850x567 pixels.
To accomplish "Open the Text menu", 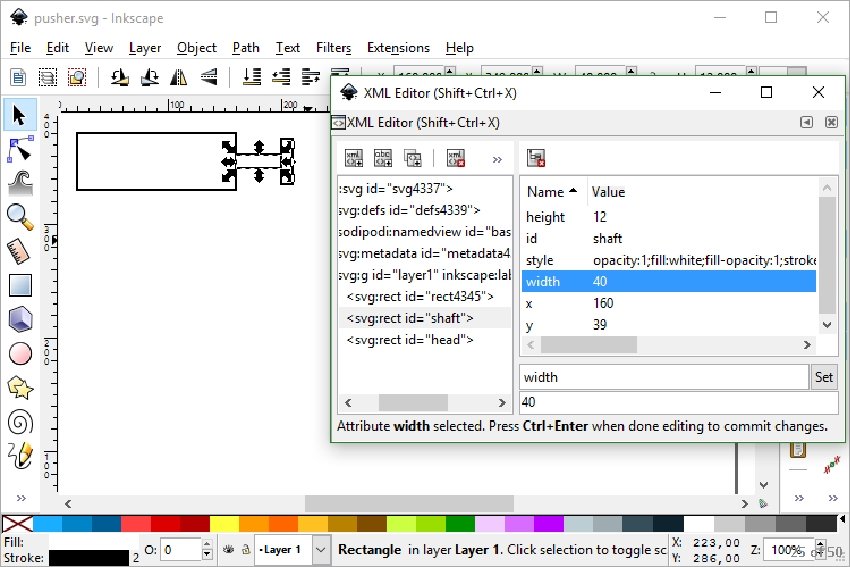I will pos(287,48).
